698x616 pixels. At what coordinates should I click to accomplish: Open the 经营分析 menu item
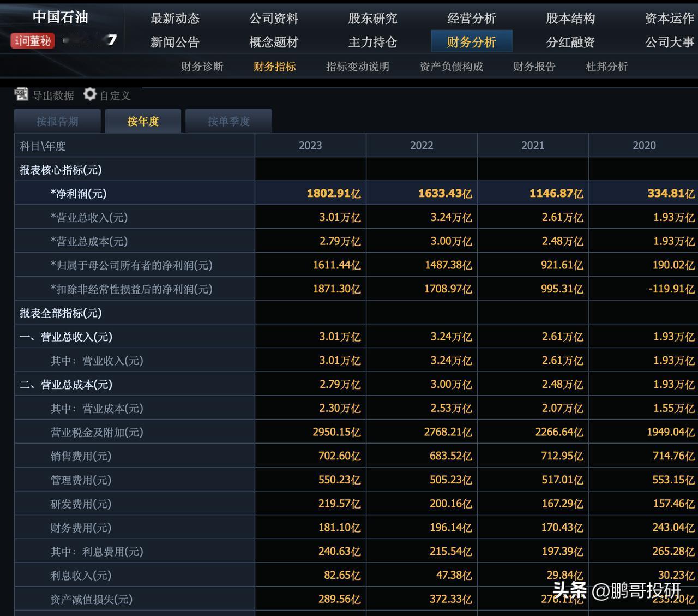click(472, 19)
